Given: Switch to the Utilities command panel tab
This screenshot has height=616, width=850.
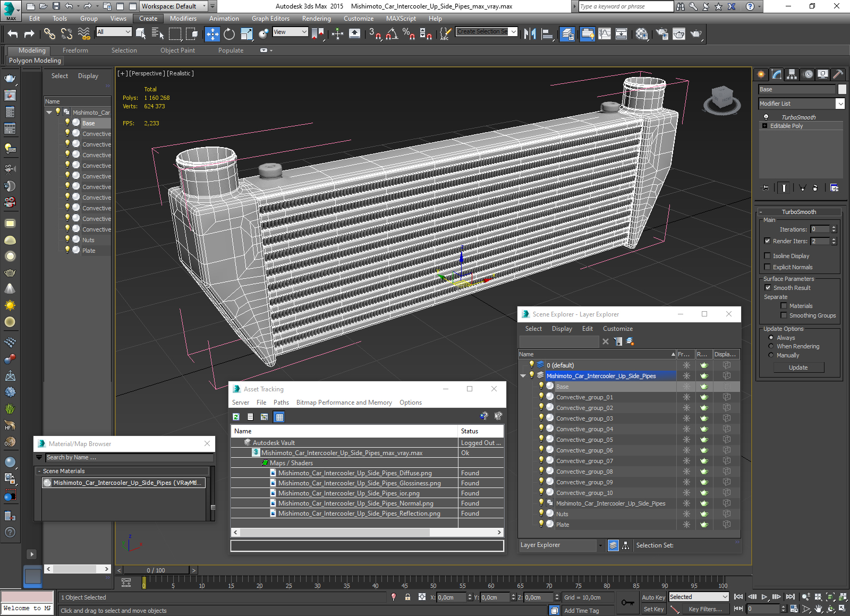Looking at the screenshot, I should click(x=838, y=74).
